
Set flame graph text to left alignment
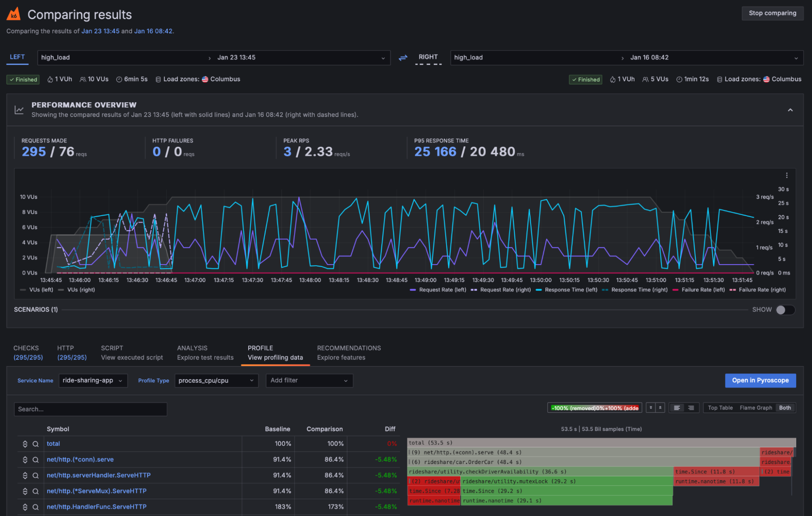(x=677, y=408)
